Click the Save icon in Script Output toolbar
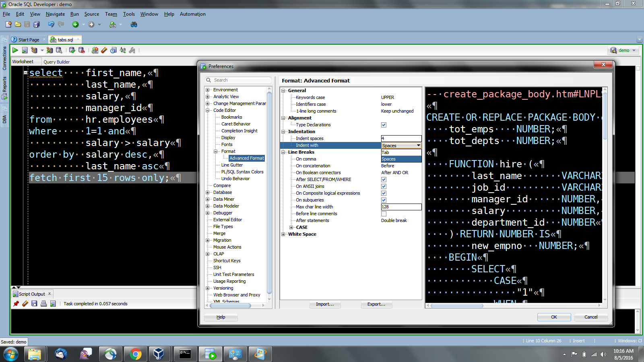 (x=34, y=304)
